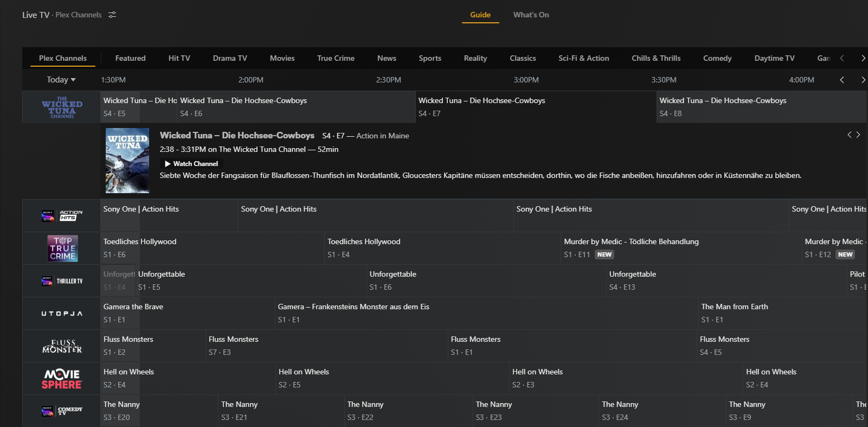Go to later times in the timeline

click(863, 80)
